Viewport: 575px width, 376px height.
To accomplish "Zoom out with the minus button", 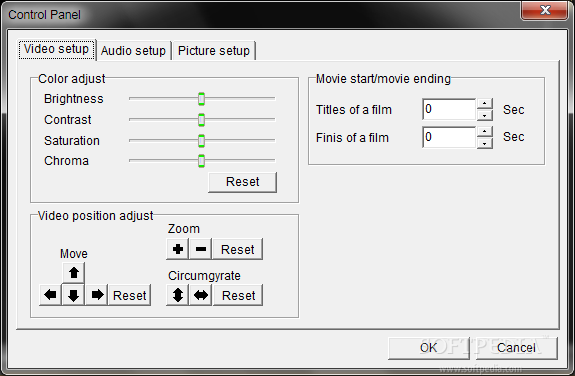I will click(x=201, y=249).
